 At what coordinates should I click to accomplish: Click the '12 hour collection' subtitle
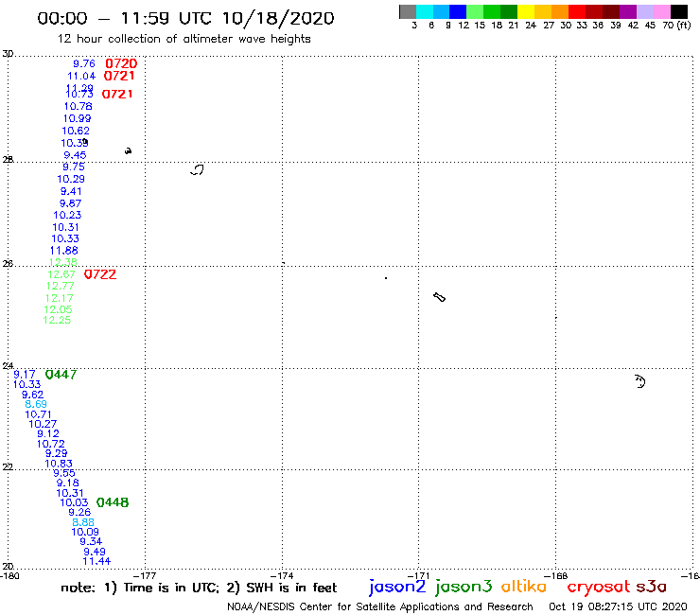(x=184, y=39)
